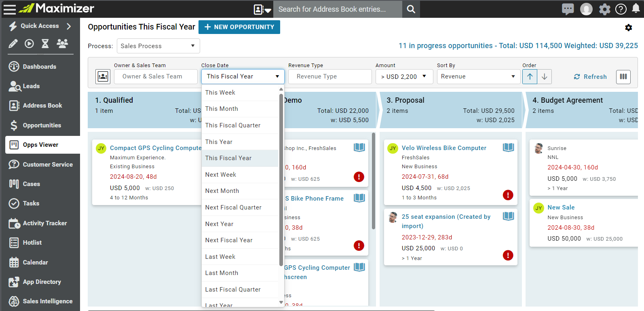This screenshot has height=311, width=644.
Task: Choose This Fiscal Quarter
Action: tap(240, 125)
